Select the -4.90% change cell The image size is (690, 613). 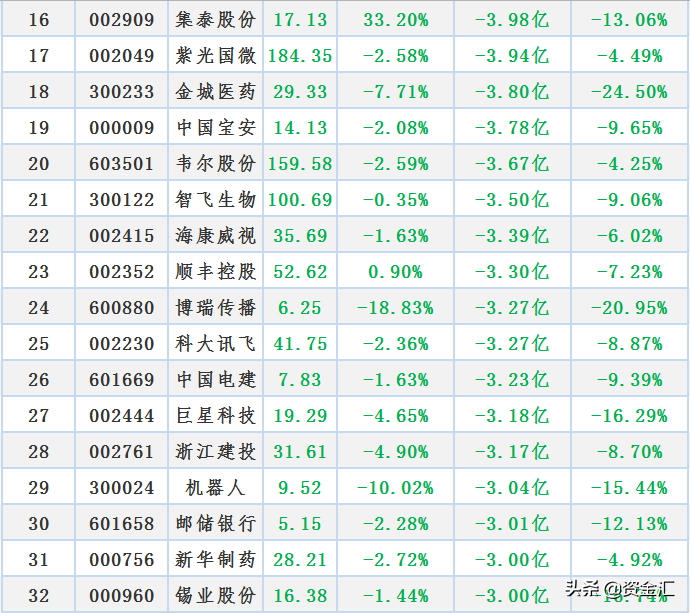(x=396, y=452)
